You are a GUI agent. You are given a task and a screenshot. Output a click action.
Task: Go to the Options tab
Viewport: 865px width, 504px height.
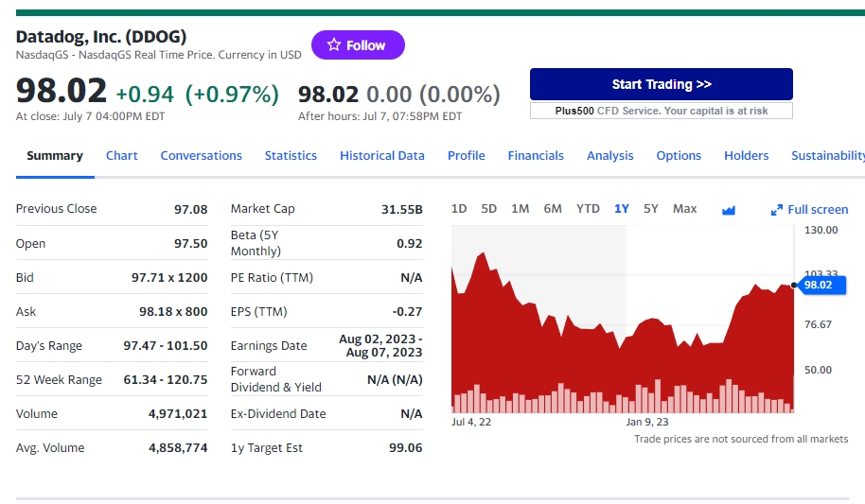coord(679,155)
